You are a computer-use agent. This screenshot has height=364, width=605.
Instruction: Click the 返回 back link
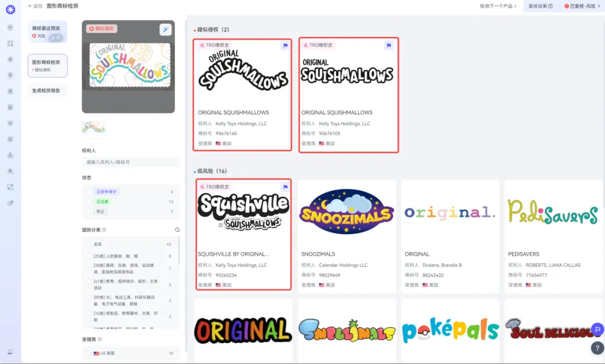(x=35, y=6)
